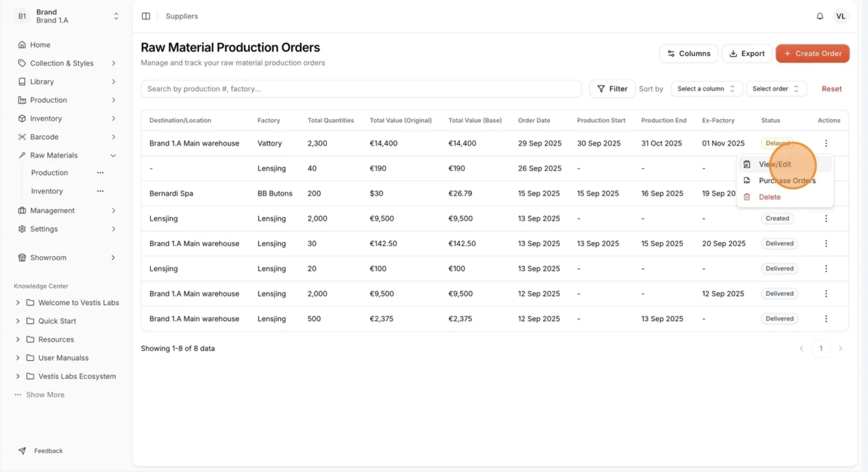Open row actions for Vattory order

click(826, 143)
